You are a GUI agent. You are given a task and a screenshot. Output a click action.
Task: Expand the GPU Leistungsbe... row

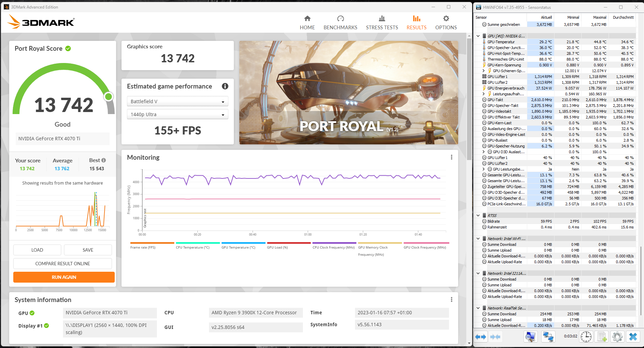pos(483,169)
